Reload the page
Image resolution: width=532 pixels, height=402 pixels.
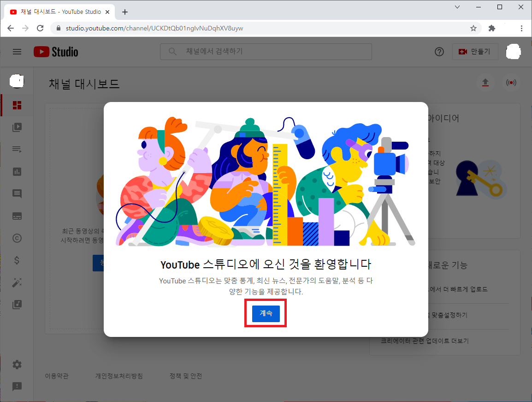tap(40, 28)
